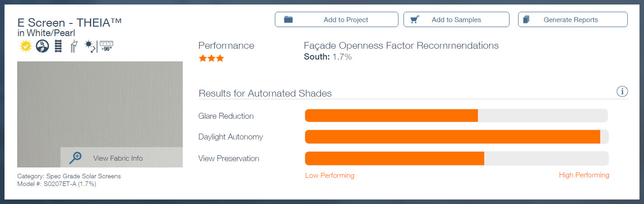
Task: Click the Daylight Autonomy performance bar
Action: pos(457,137)
